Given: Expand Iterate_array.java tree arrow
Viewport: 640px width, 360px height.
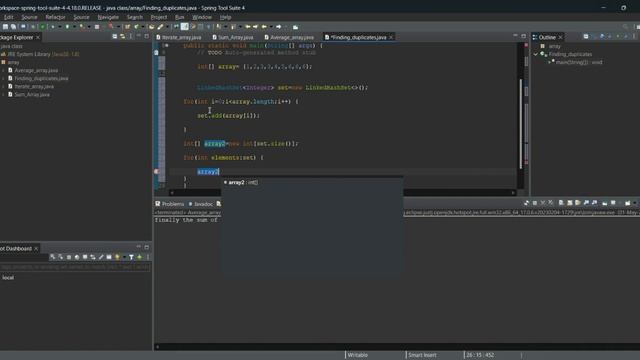Looking at the screenshot, I should pos(4,87).
